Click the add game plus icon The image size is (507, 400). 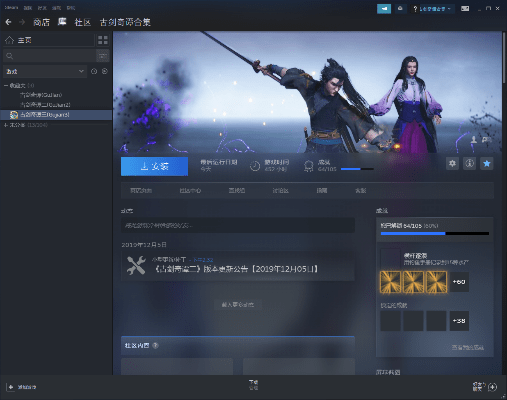point(11,387)
